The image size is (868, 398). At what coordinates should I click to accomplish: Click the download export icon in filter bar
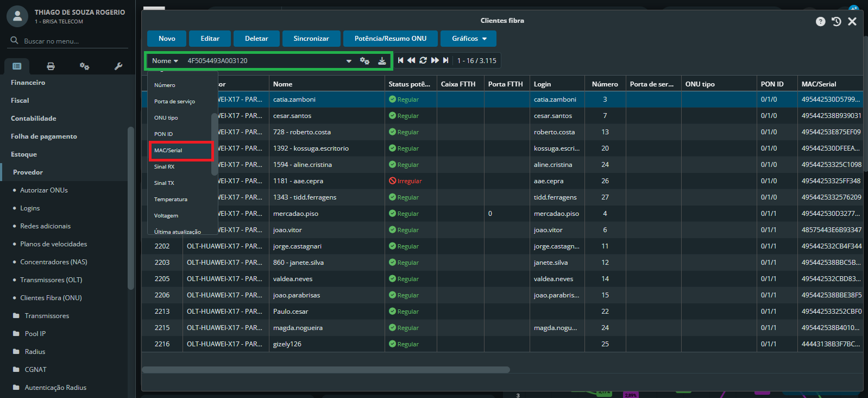coord(382,61)
